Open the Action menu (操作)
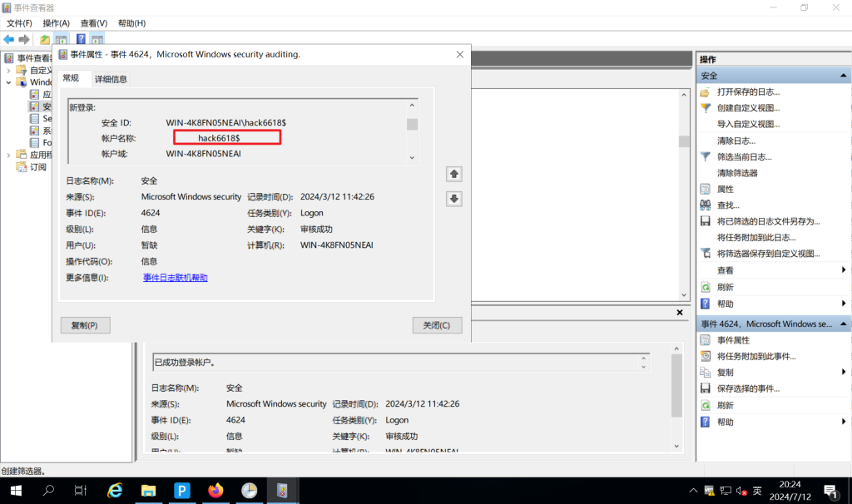 tap(56, 23)
